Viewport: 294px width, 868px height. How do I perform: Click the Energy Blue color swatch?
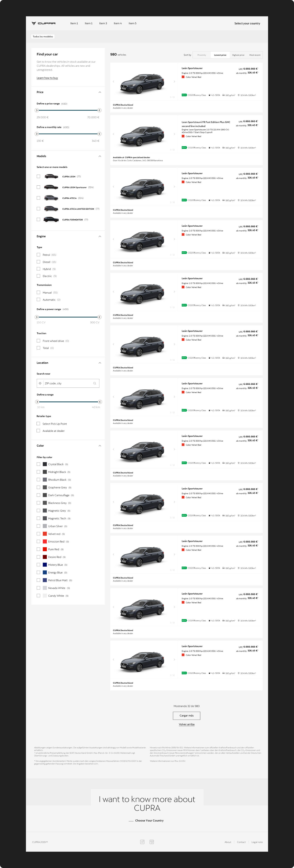tap(45, 572)
